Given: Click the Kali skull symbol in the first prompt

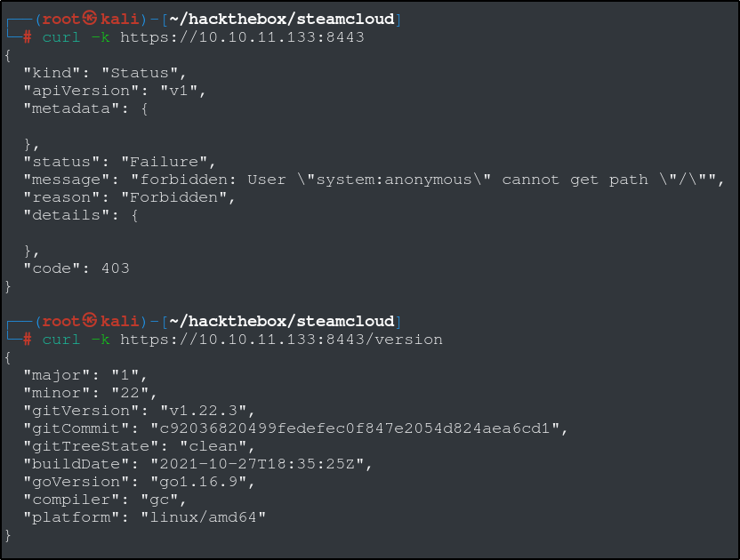Looking at the screenshot, I should (90, 19).
